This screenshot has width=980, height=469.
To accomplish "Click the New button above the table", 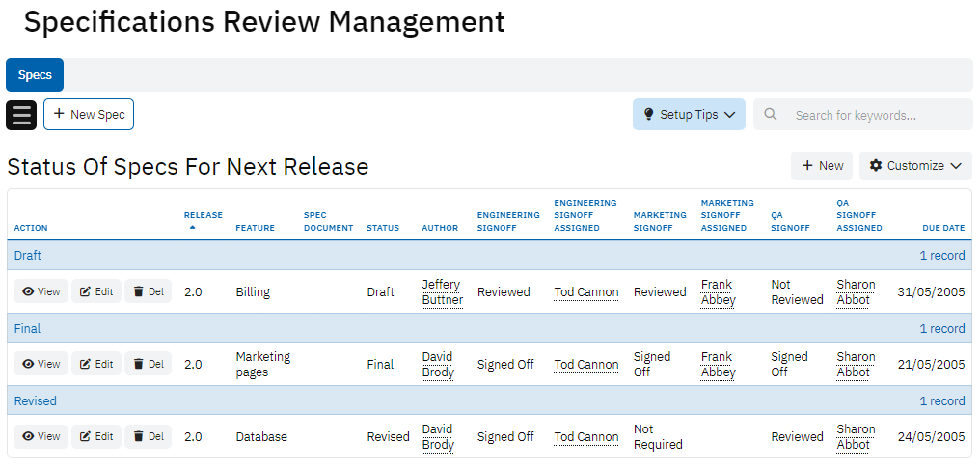I will [821, 166].
